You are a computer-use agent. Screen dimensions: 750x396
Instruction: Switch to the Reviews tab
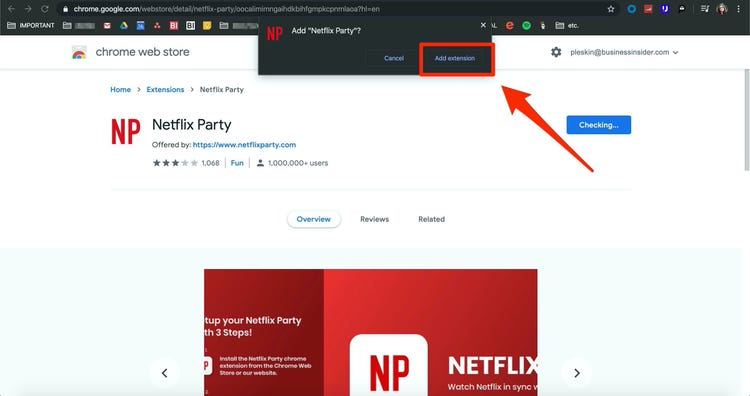375,219
